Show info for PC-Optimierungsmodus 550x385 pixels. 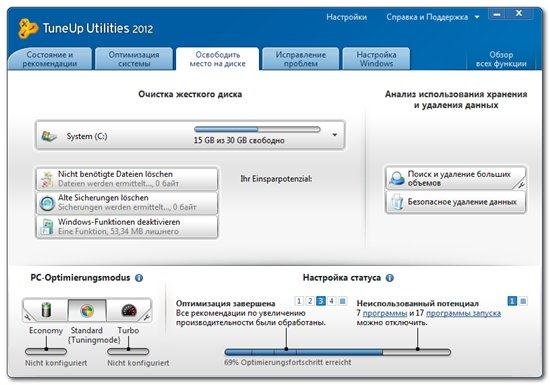pyautogui.click(x=139, y=278)
